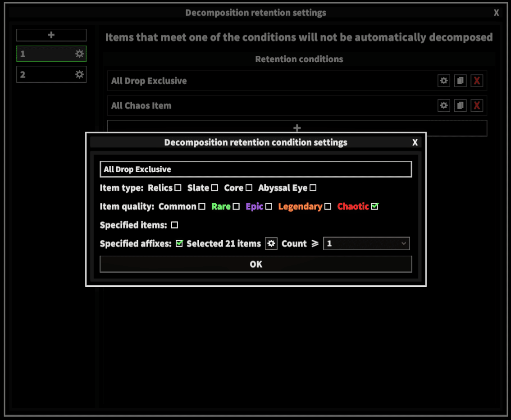
Task: Copy the All Drop Exclusive condition
Action: pos(460,81)
